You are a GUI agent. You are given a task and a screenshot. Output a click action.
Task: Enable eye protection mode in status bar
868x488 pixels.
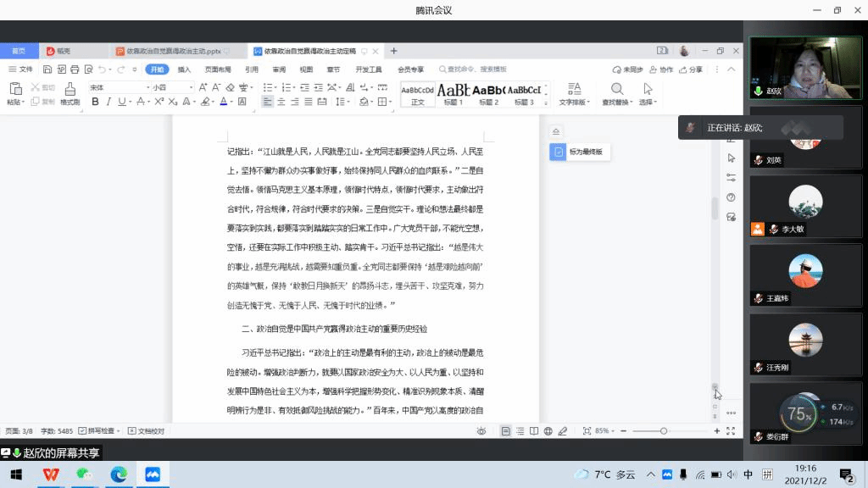pos(481,431)
